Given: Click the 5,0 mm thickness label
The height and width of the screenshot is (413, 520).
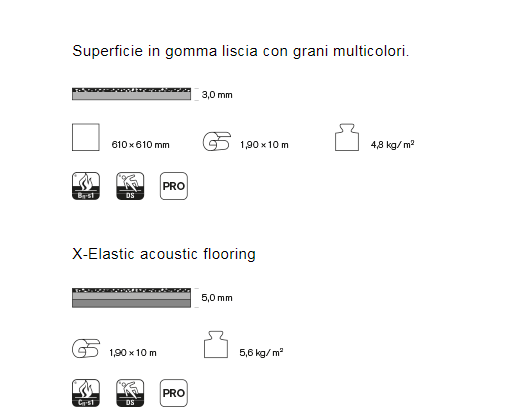Looking at the screenshot, I should [x=217, y=298].
